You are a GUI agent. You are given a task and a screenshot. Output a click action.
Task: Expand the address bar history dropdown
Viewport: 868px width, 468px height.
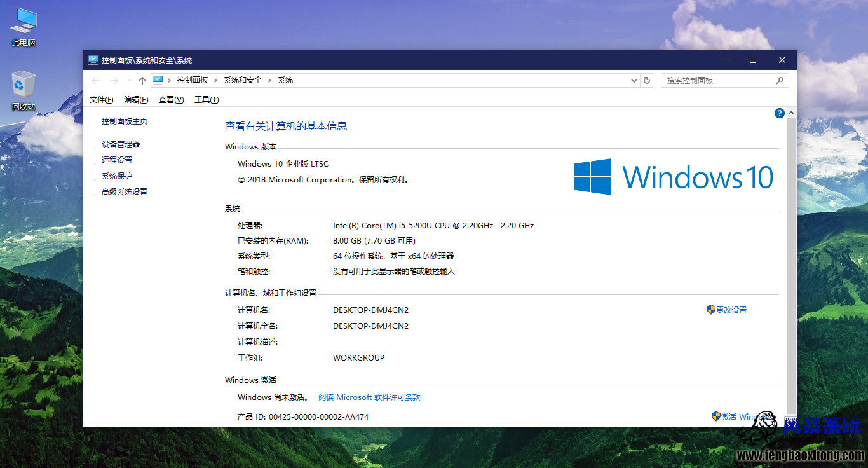tap(634, 81)
